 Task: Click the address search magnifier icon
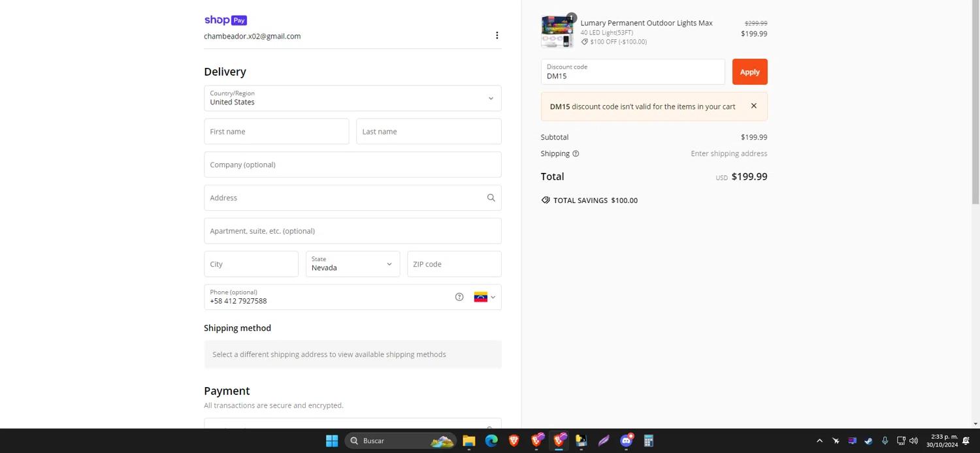[x=491, y=198]
